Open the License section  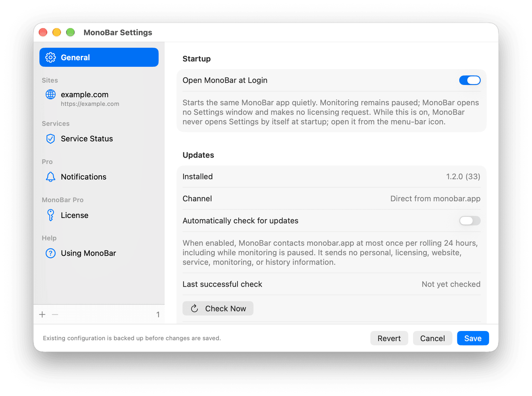pos(99,215)
